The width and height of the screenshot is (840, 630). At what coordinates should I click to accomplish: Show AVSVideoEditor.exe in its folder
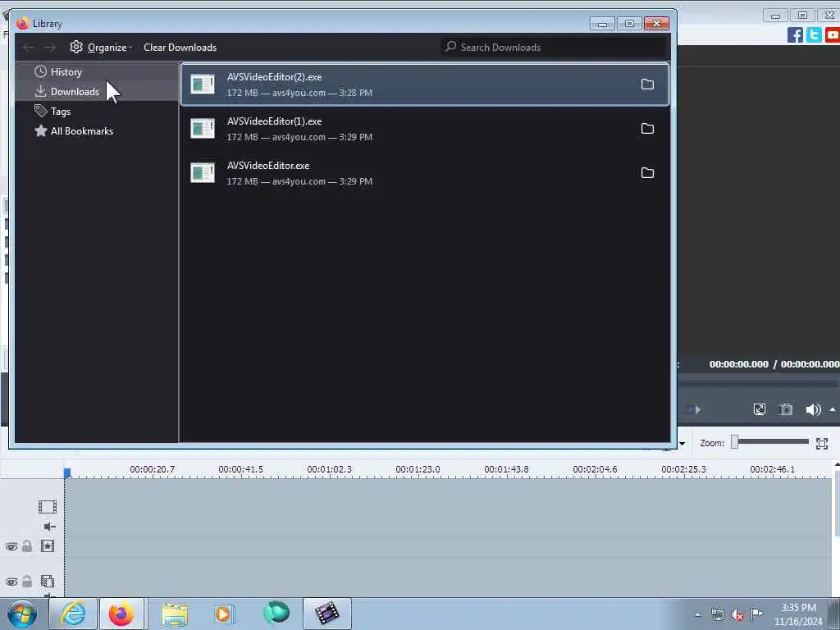pyautogui.click(x=648, y=173)
